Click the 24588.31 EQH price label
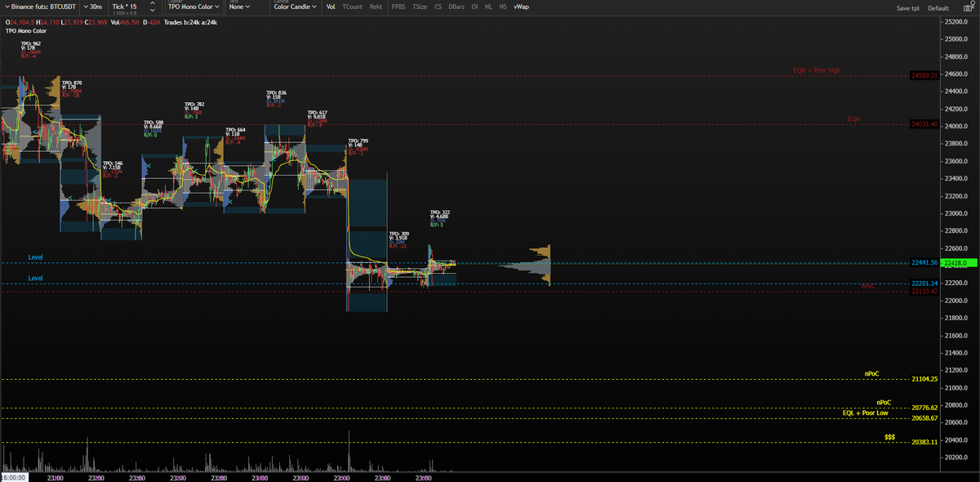This screenshot has width=980, height=482. [x=924, y=75]
